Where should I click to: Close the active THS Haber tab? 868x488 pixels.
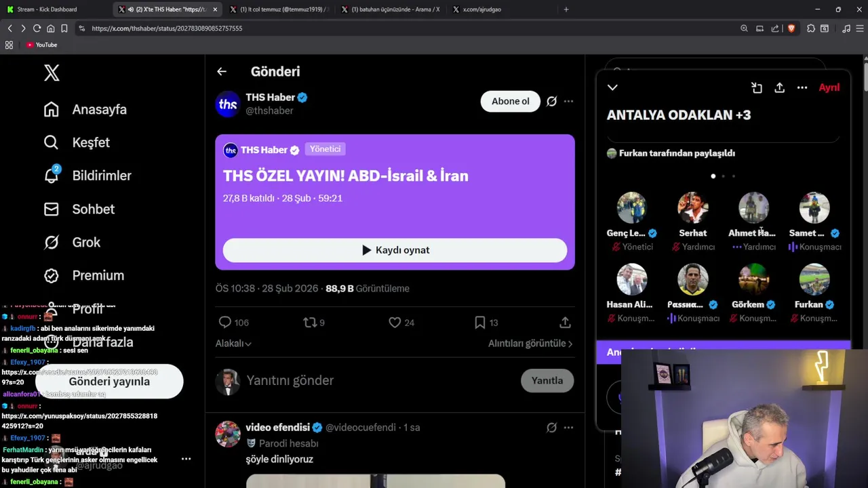[215, 9]
